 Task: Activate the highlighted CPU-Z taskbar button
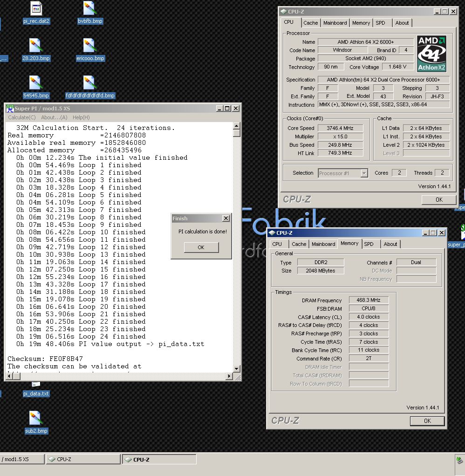tap(159, 459)
